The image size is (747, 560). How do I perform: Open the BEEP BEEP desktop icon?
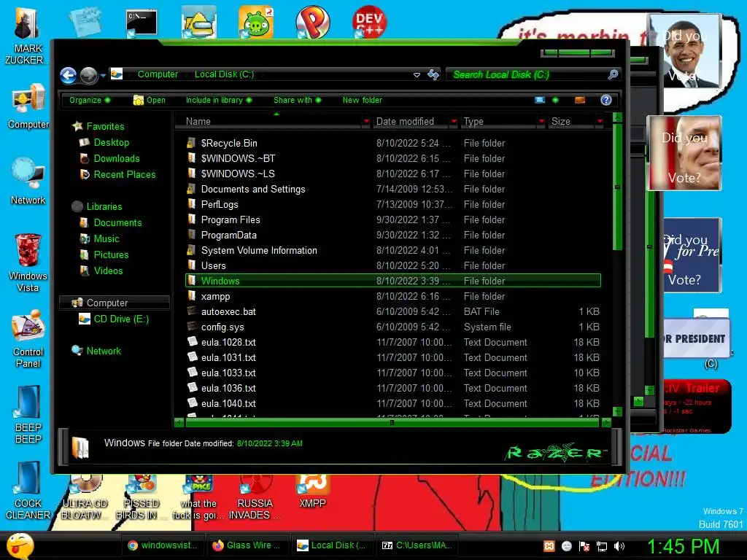tap(28, 414)
